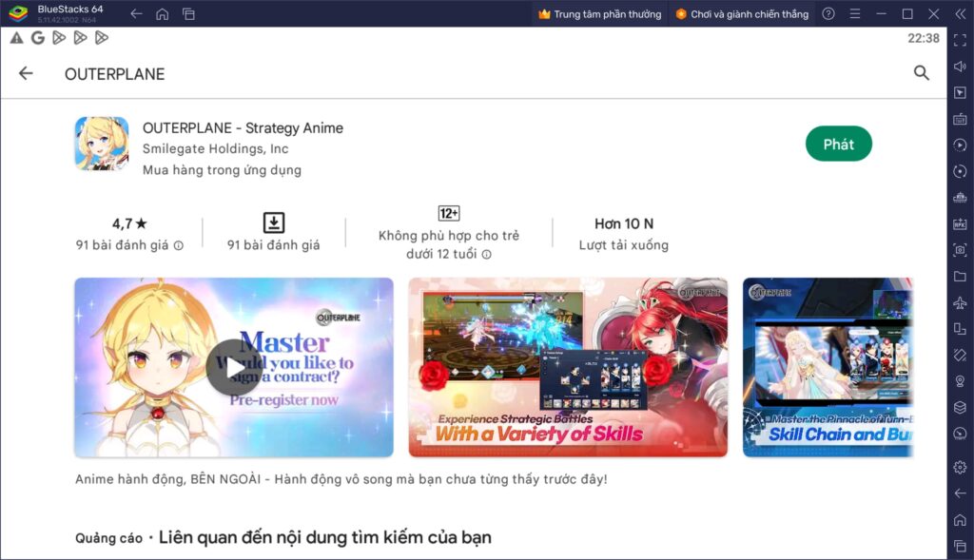Play the OUTERPLANE trailer video
This screenshot has width=974, height=560.
click(234, 366)
